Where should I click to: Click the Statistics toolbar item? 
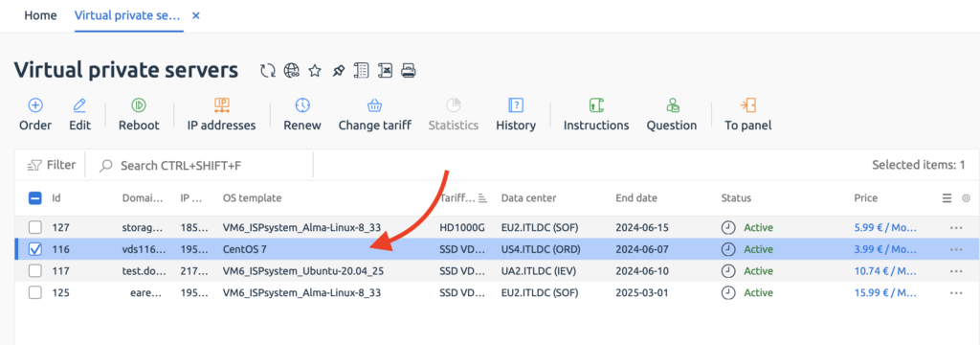tap(454, 115)
